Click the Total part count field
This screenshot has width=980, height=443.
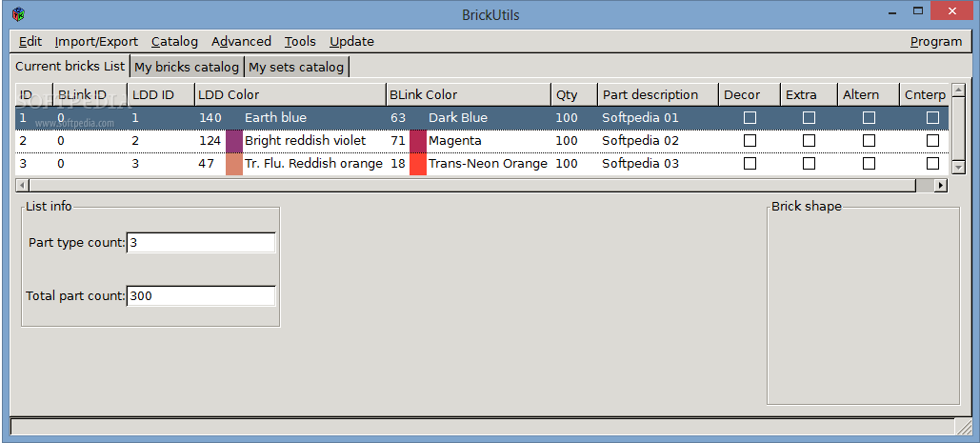[201, 296]
